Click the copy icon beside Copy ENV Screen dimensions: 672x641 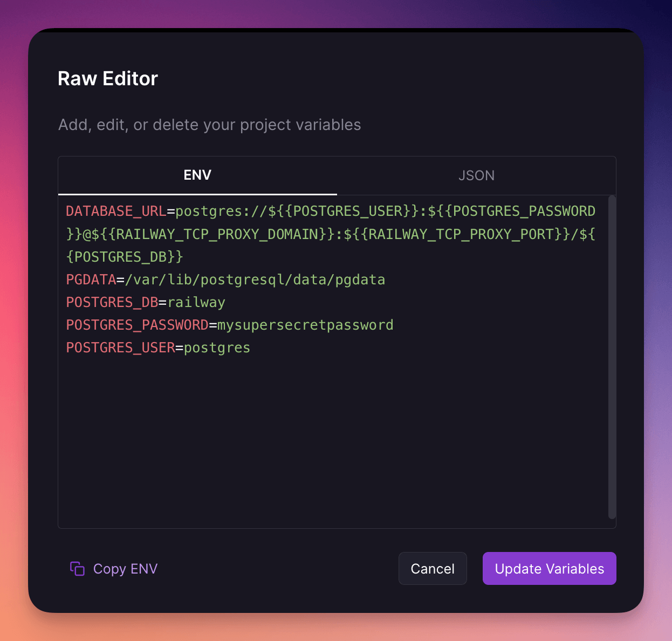point(77,569)
